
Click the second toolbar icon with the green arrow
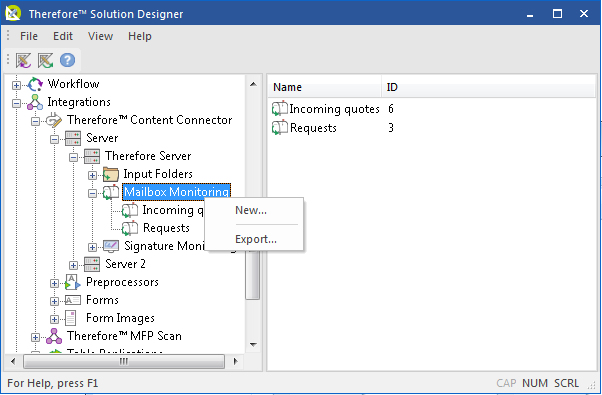click(45, 61)
